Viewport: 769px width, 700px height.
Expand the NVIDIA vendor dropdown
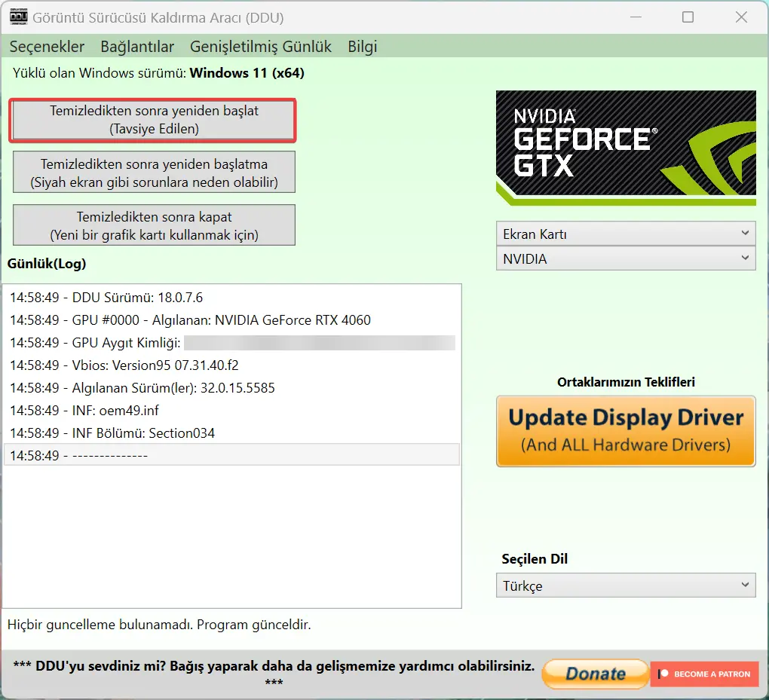point(626,258)
